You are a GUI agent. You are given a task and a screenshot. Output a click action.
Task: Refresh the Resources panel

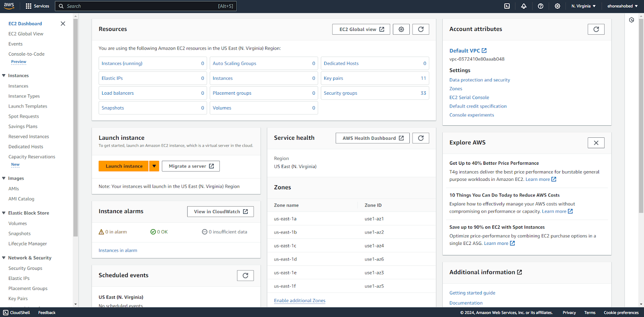[x=421, y=29]
